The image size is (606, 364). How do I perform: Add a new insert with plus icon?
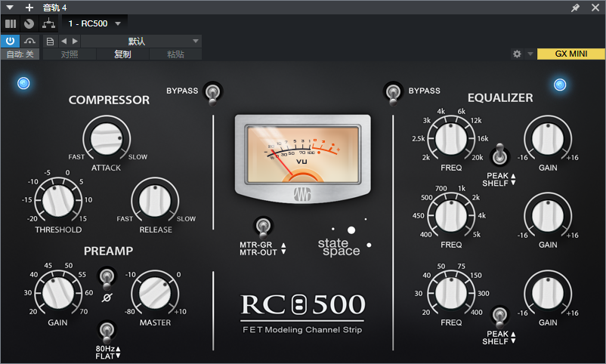(x=29, y=8)
